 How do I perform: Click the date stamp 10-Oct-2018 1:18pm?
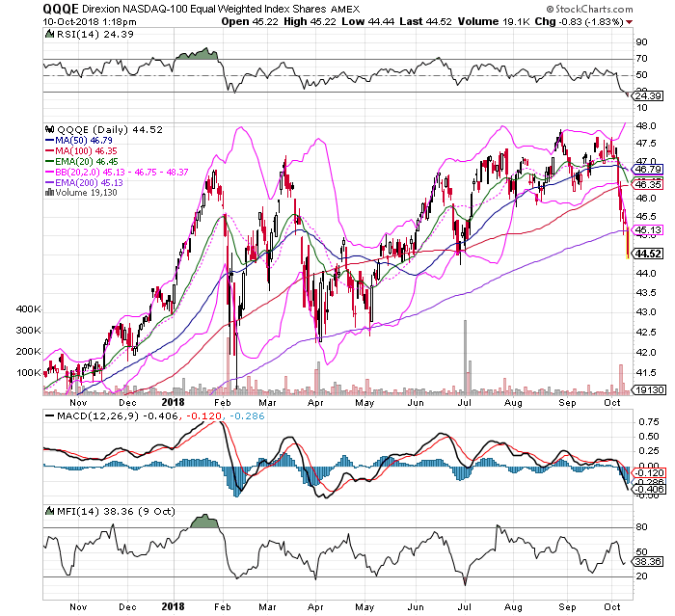90,21
